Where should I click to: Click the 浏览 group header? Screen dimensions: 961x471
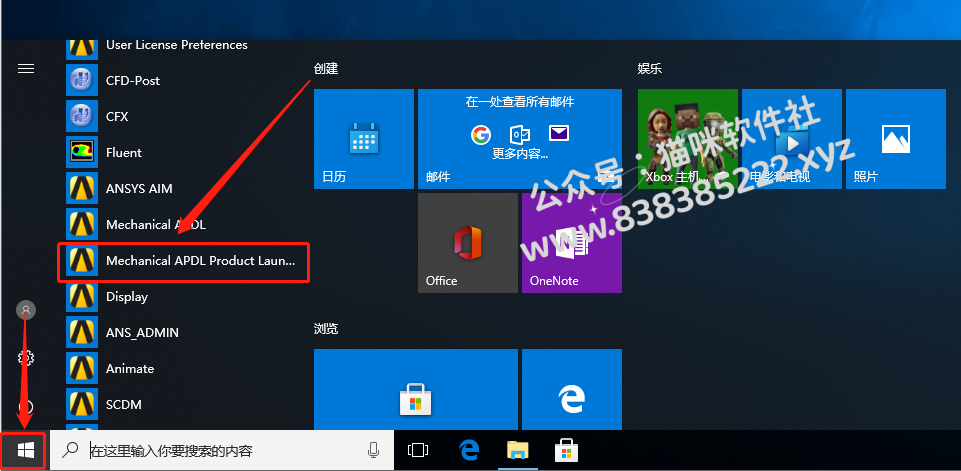coord(326,329)
